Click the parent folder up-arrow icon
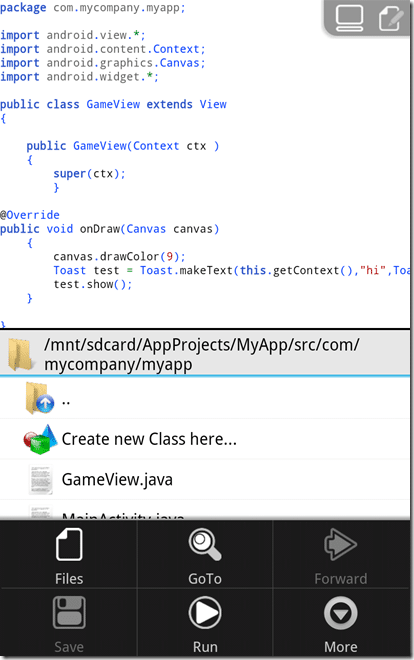 [40, 398]
